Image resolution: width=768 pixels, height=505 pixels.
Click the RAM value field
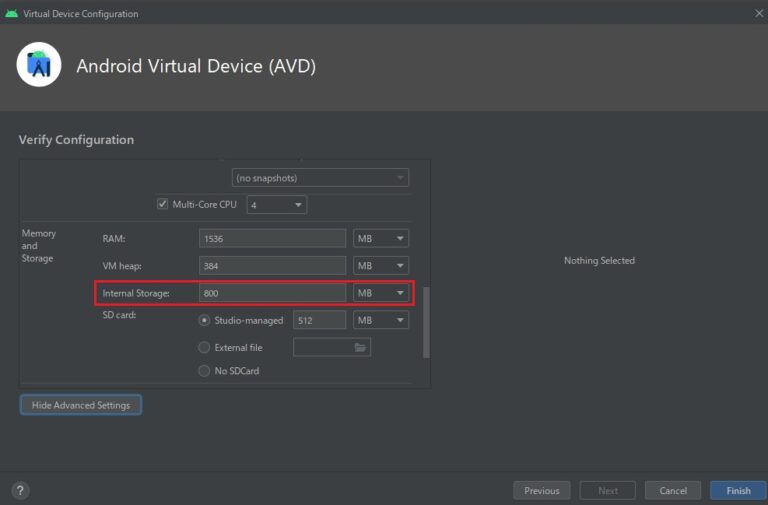[272, 239]
